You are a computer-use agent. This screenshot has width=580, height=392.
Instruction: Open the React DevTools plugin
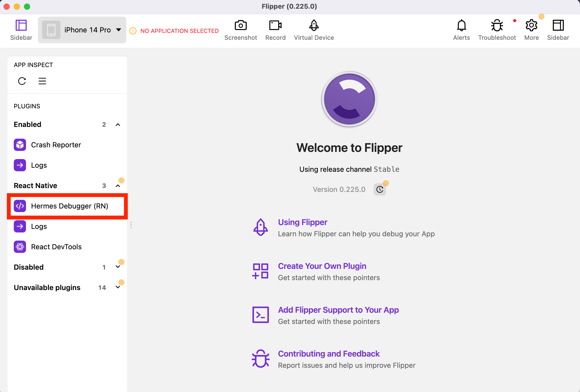click(67, 247)
